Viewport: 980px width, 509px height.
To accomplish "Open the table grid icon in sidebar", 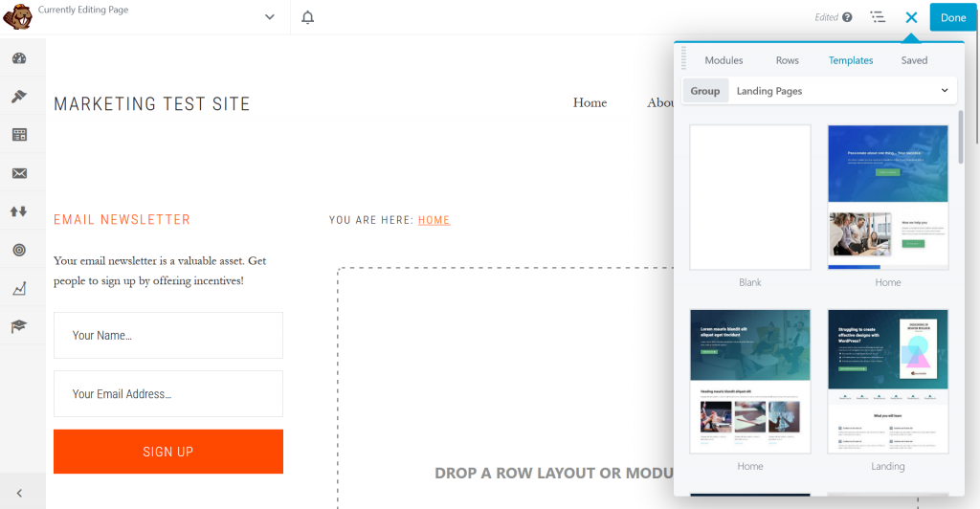I will coord(19,134).
